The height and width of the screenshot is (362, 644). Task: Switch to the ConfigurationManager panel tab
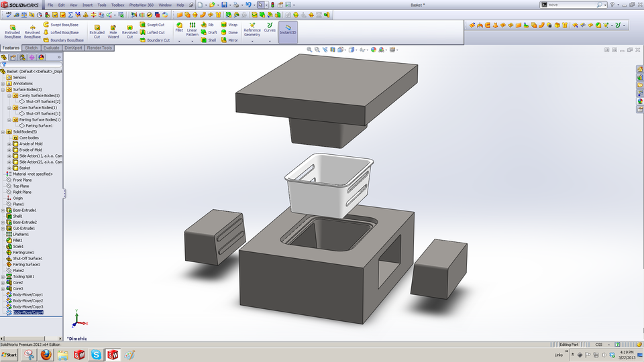click(22, 58)
